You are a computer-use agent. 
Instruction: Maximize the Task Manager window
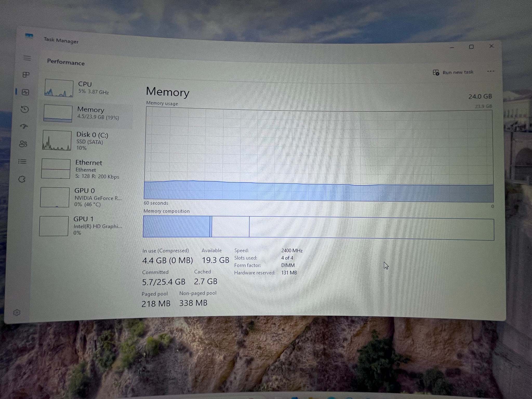[x=471, y=47]
